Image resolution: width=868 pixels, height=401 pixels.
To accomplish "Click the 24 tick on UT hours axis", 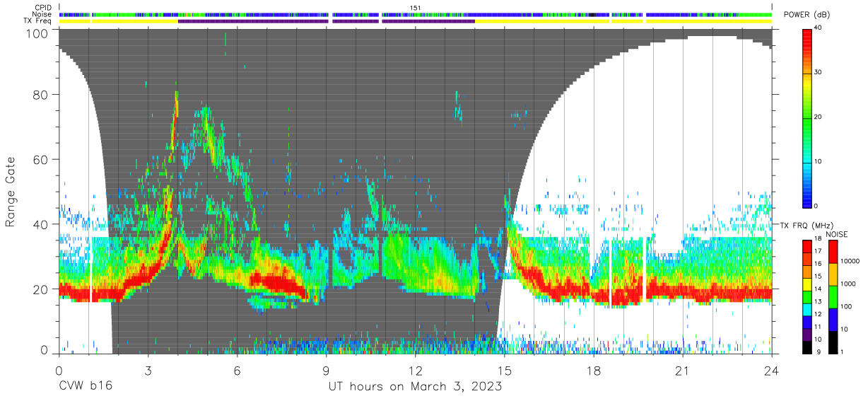I will 772,371.
